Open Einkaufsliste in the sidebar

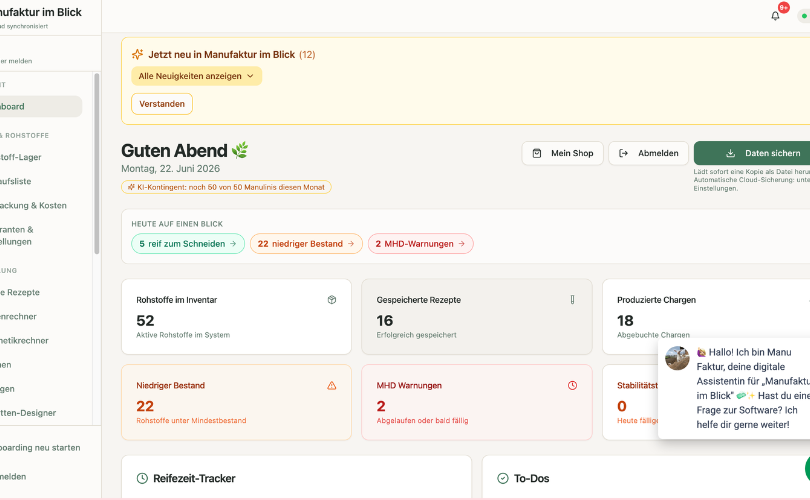[40, 181]
